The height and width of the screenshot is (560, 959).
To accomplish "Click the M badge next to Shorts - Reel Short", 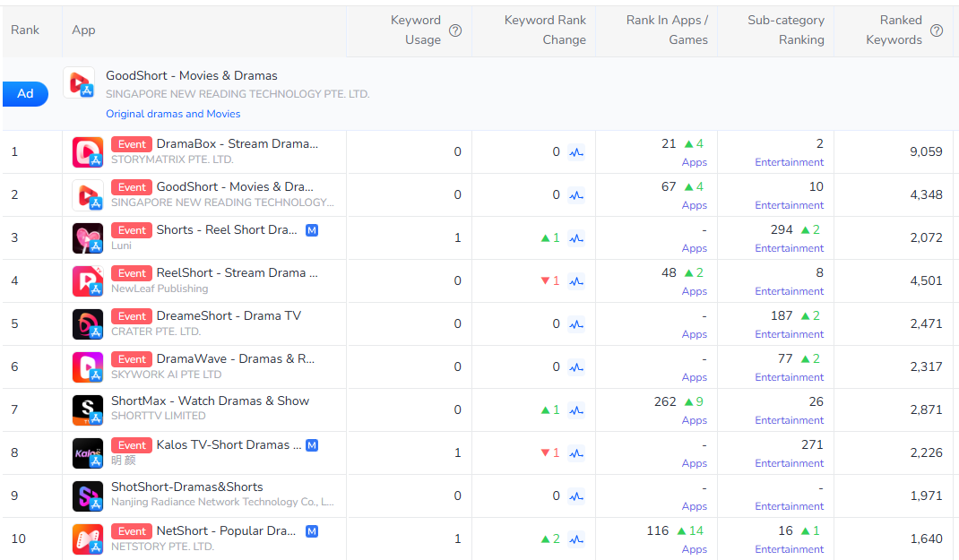I will [312, 230].
